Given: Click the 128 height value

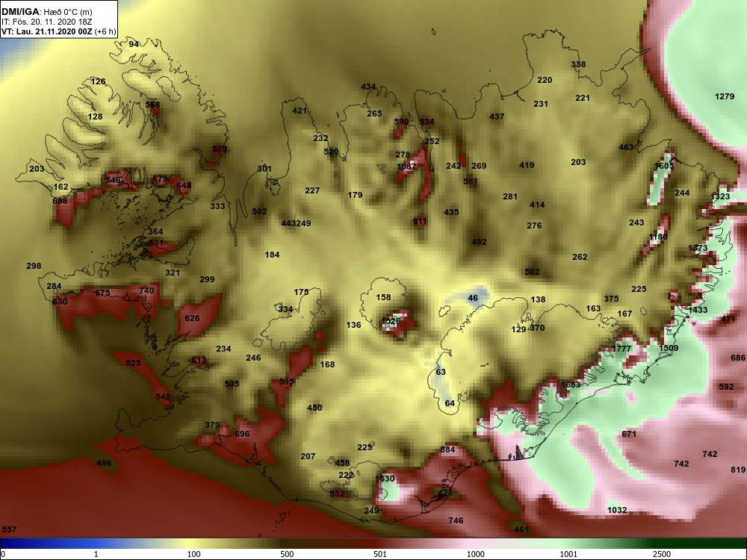Looking at the screenshot, I should pos(95,116).
